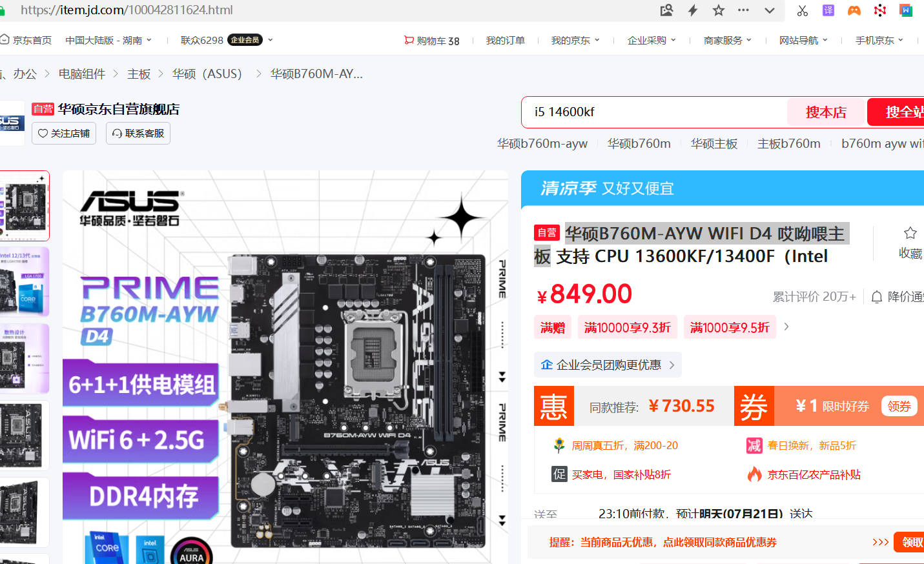Screen dimensions: 924x564
Task: Expand account menu next to 企业会员 badge
Action: (x=271, y=40)
